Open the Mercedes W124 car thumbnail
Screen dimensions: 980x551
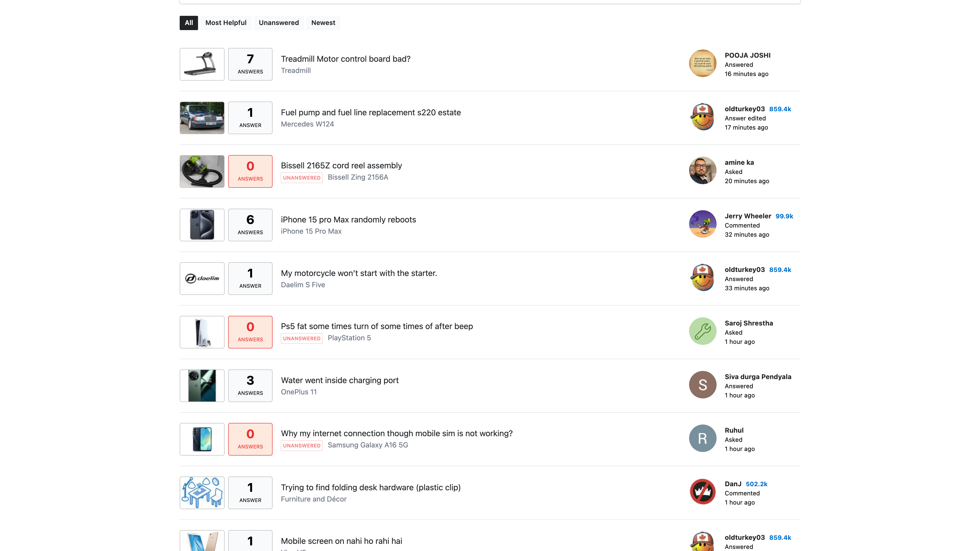click(202, 118)
